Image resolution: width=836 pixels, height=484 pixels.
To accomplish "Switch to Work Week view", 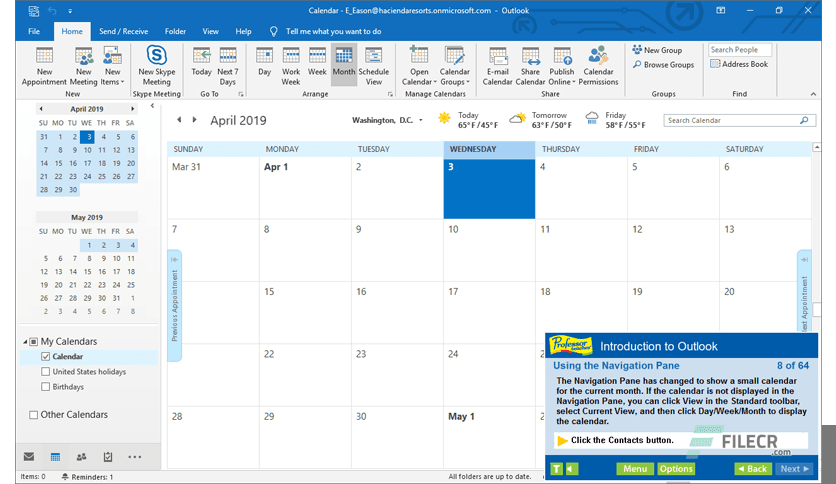I will pyautogui.click(x=291, y=66).
